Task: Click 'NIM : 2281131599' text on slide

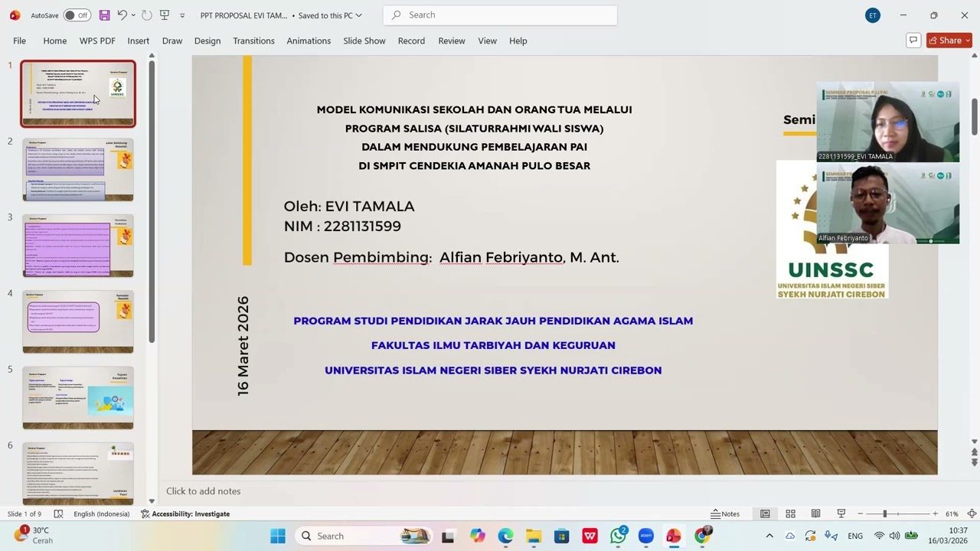Action: 342,226
